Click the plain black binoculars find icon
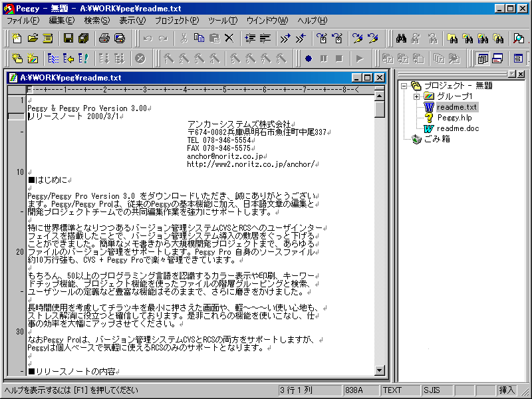Screen dimensions: 532x399 (401, 39)
